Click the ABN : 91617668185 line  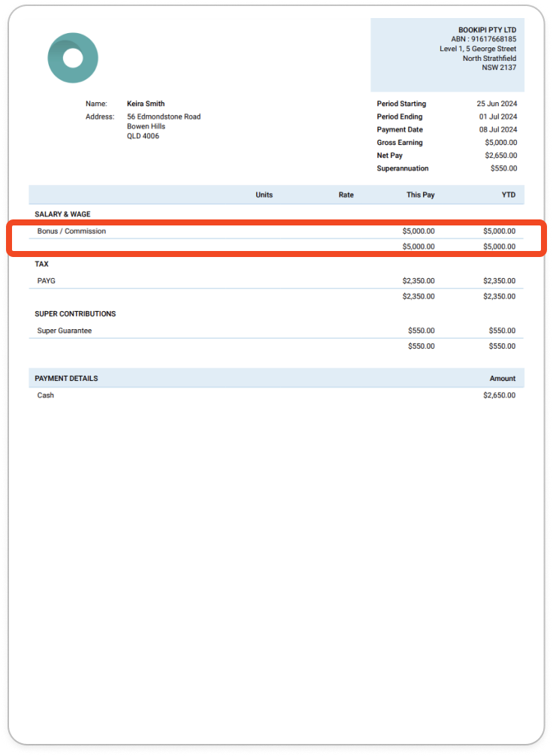coord(484,39)
